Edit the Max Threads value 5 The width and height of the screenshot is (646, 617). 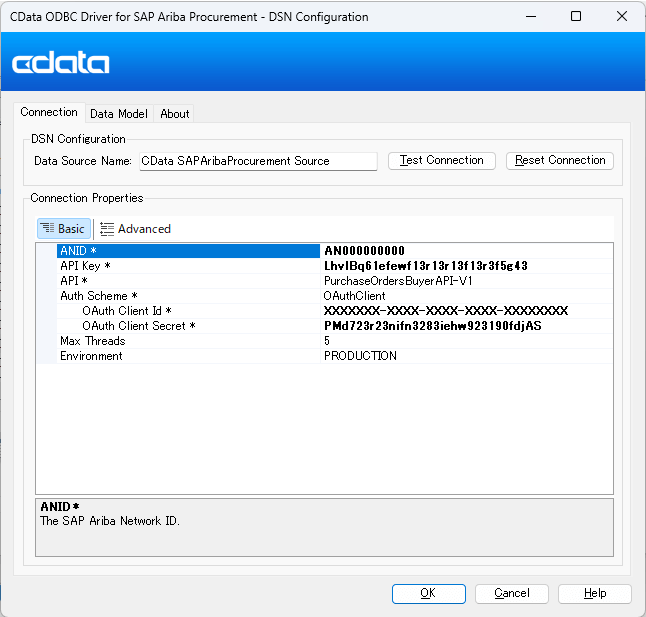click(x=466, y=341)
